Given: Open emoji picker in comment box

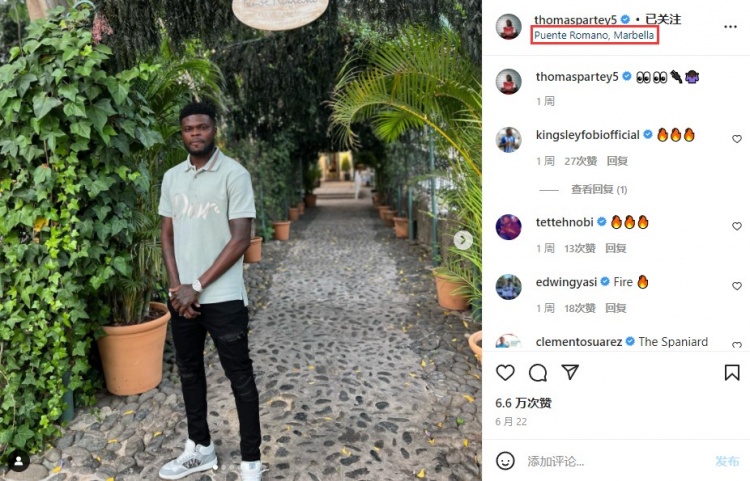Looking at the screenshot, I should tap(506, 461).
